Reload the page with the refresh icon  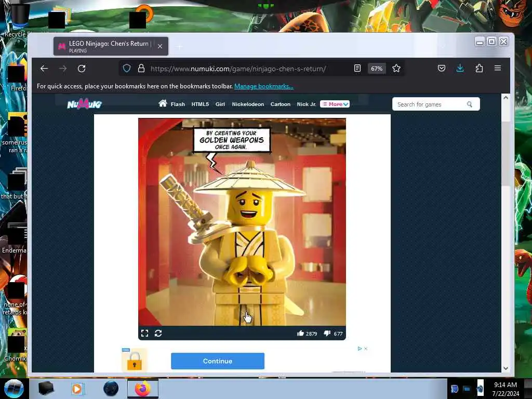[82, 69]
